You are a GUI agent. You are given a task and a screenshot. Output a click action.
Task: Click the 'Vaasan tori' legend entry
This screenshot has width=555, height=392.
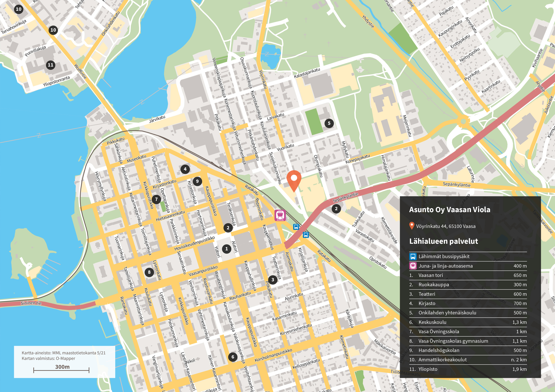431,275
